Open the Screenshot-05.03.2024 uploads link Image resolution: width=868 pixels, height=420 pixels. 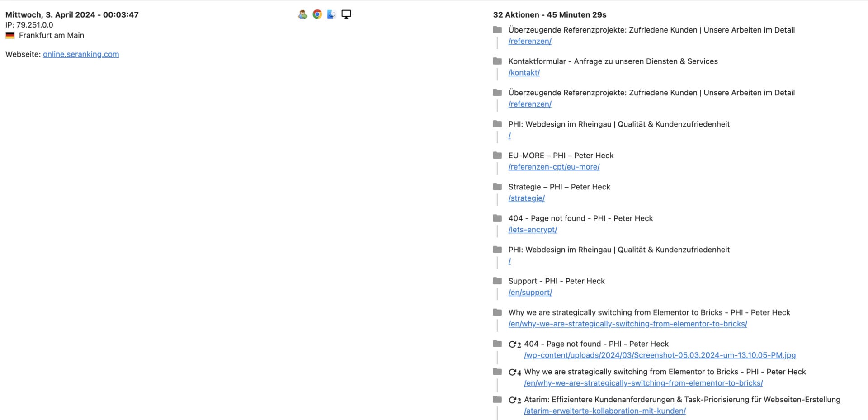[660, 355]
